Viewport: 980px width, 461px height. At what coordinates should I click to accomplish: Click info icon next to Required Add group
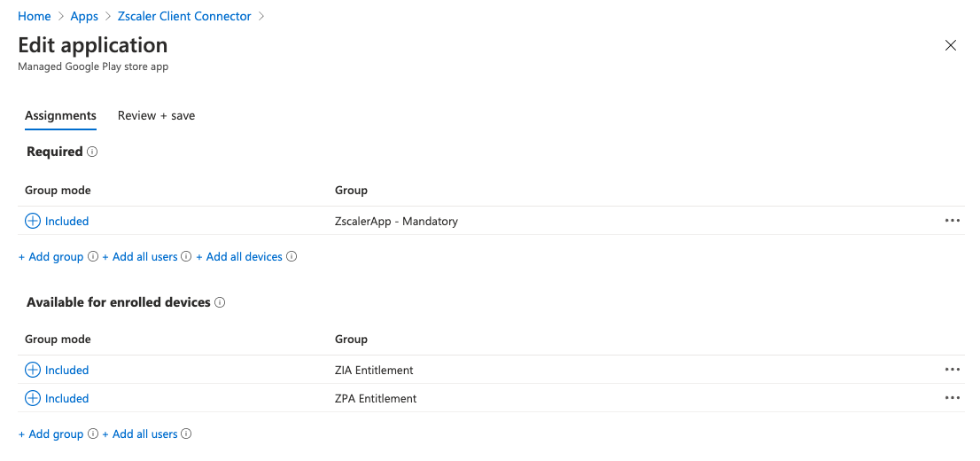coord(92,257)
